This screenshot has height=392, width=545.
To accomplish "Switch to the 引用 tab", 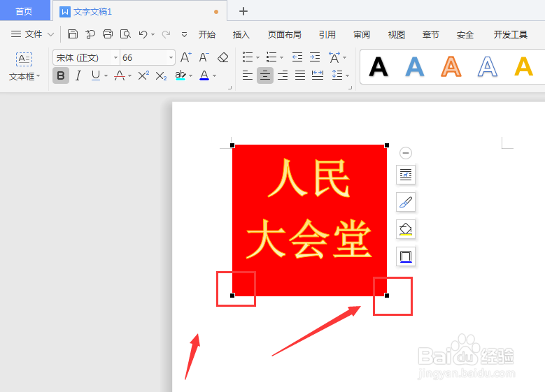I will tap(327, 34).
